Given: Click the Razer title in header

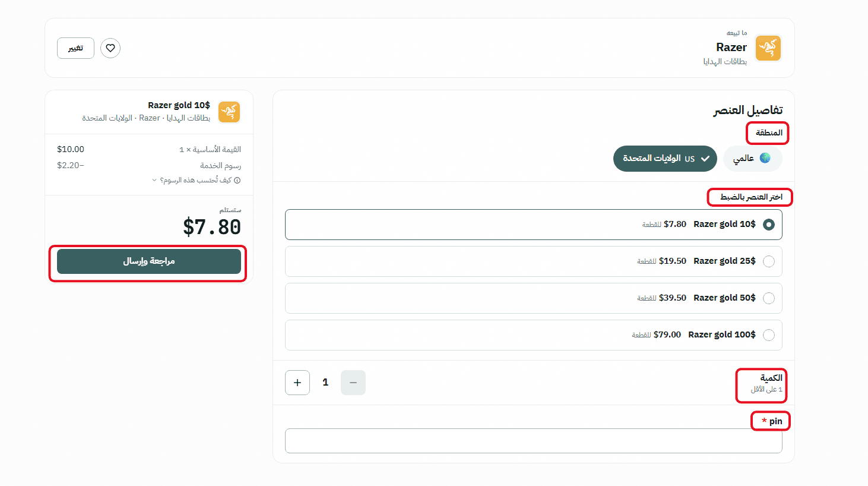Looking at the screenshot, I should [731, 48].
